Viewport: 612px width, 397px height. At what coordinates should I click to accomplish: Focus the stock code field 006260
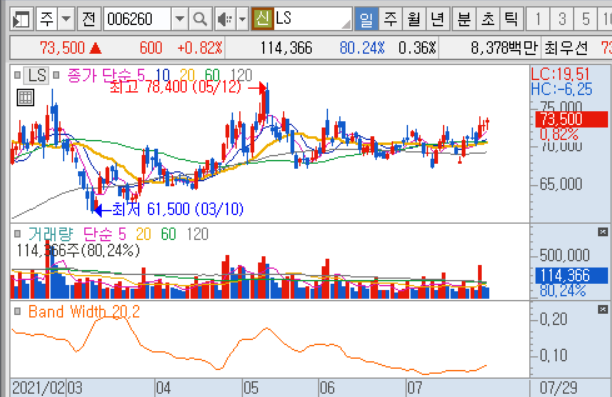pyautogui.click(x=137, y=19)
